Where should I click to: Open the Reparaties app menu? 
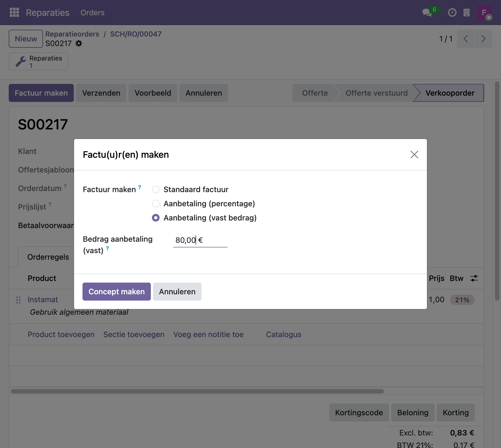point(48,13)
